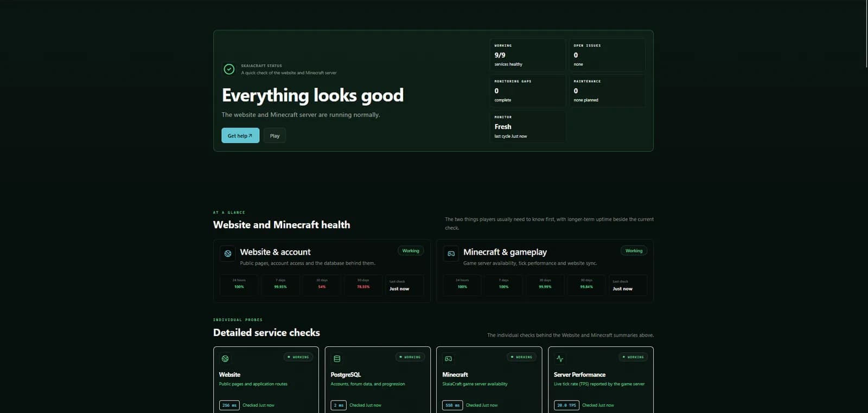Click the WORKING badge on Server Performance card

[x=633, y=357]
